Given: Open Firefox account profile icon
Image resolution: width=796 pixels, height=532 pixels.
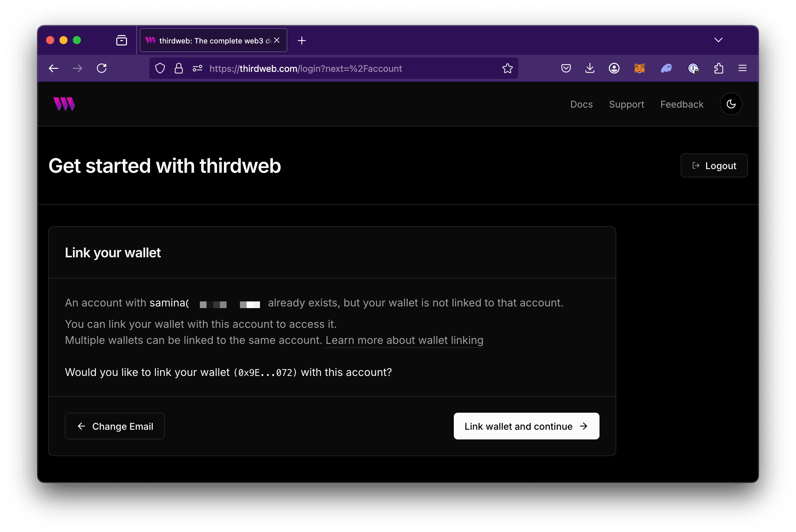Looking at the screenshot, I should coord(614,69).
